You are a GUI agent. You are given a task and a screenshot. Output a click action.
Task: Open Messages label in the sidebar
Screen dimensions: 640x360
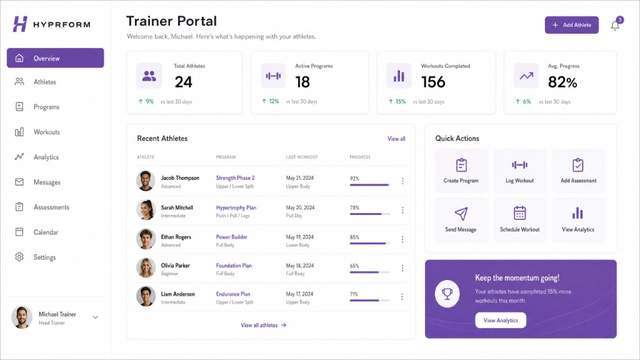[47, 182]
